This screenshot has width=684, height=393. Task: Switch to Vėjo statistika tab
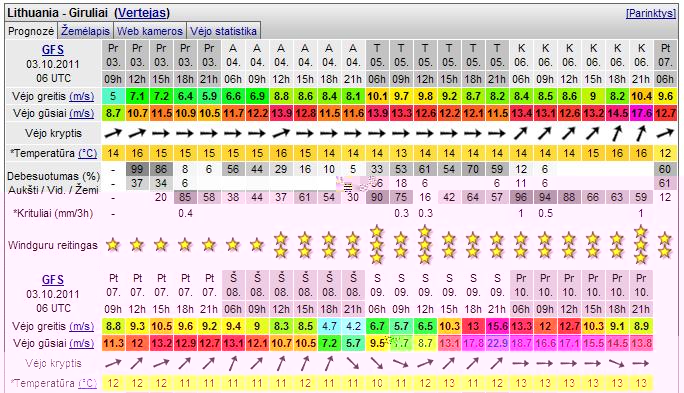224,31
